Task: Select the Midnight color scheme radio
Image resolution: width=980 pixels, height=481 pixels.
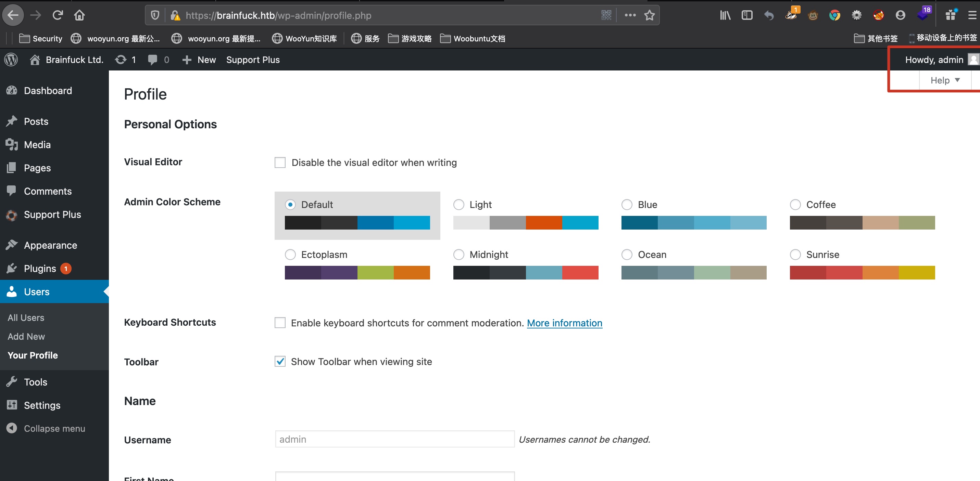Action: (459, 255)
